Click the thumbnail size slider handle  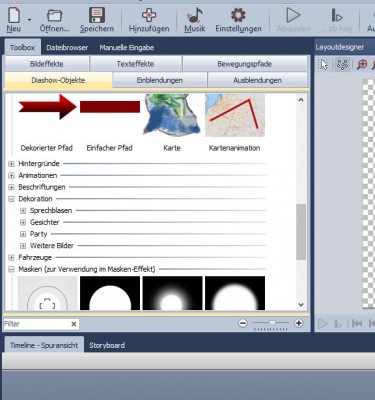point(273,323)
